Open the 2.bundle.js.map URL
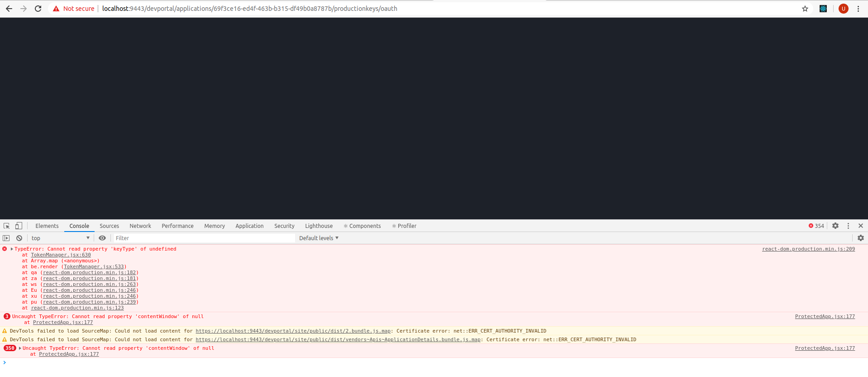868x377 pixels. [x=293, y=331]
